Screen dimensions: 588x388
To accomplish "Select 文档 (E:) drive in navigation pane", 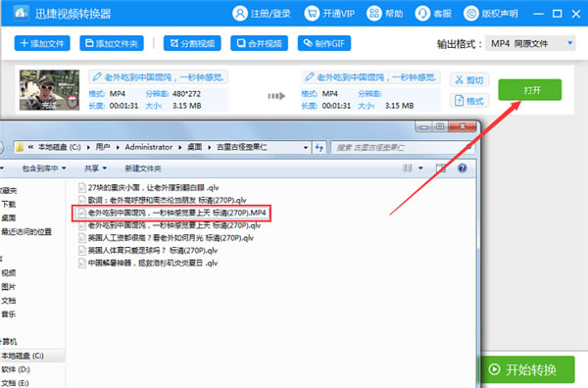I will click(x=15, y=383).
